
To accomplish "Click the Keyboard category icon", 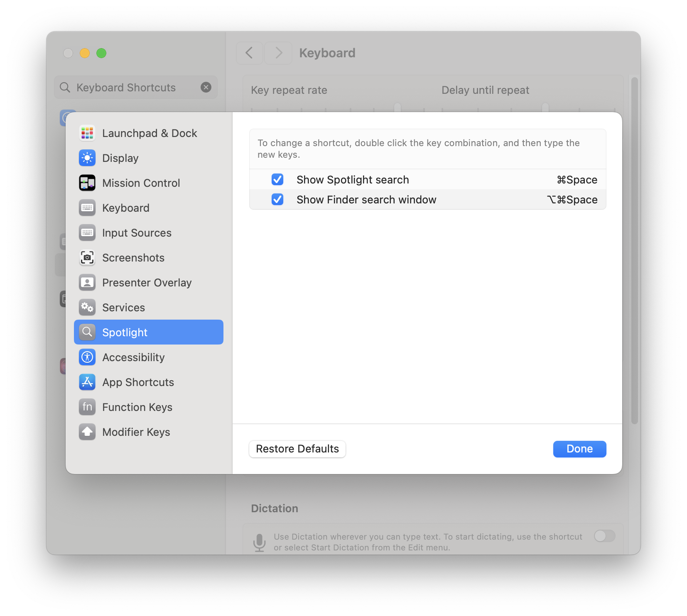I will pyautogui.click(x=87, y=208).
